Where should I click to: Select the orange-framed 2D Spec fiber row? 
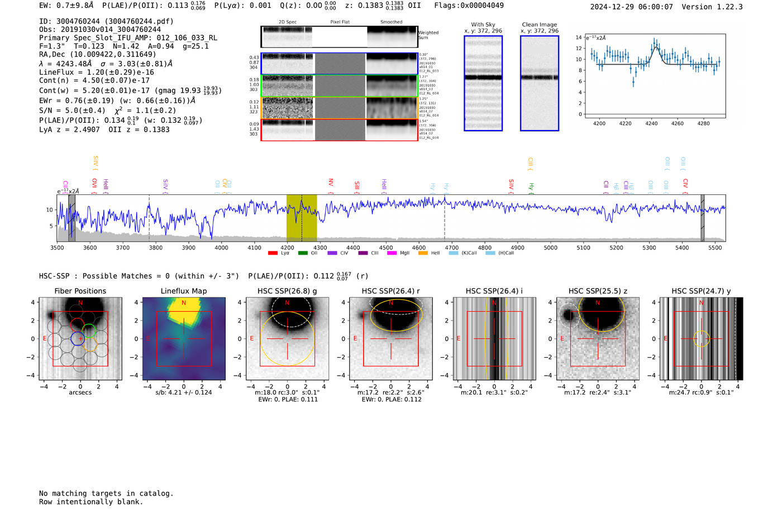(x=339, y=108)
